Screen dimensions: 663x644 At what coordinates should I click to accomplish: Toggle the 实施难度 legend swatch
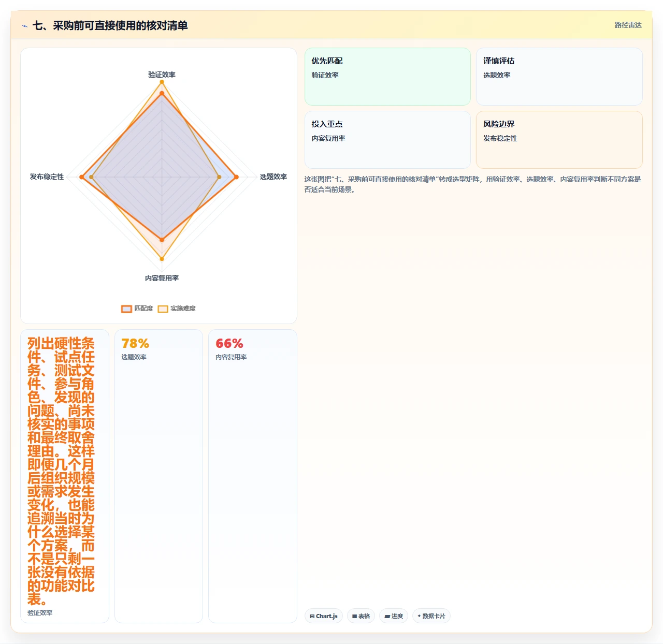click(163, 309)
